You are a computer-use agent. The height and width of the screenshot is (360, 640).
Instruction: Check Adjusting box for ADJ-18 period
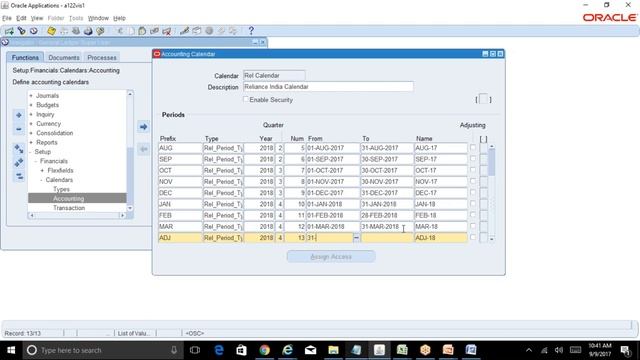[473, 237]
